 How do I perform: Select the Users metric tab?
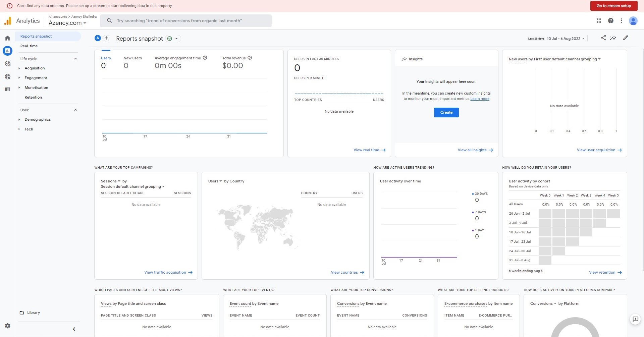tap(106, 62)
